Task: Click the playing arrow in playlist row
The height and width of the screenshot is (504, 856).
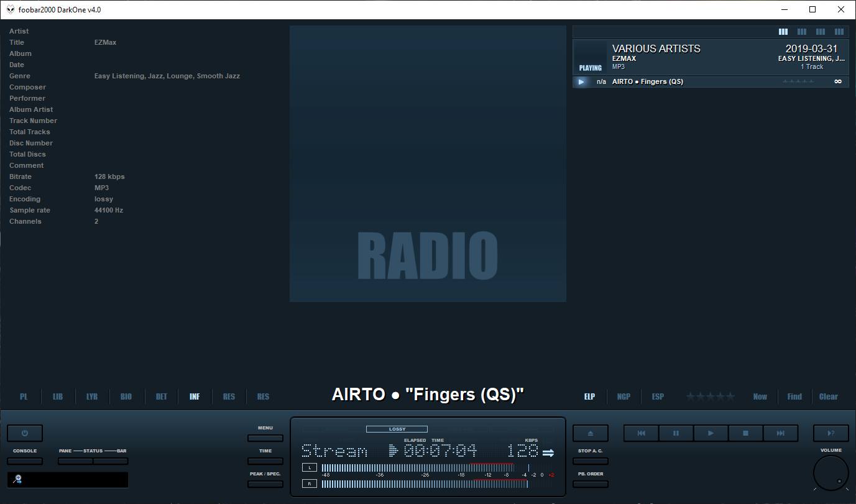Action: [x=581, y=81]
